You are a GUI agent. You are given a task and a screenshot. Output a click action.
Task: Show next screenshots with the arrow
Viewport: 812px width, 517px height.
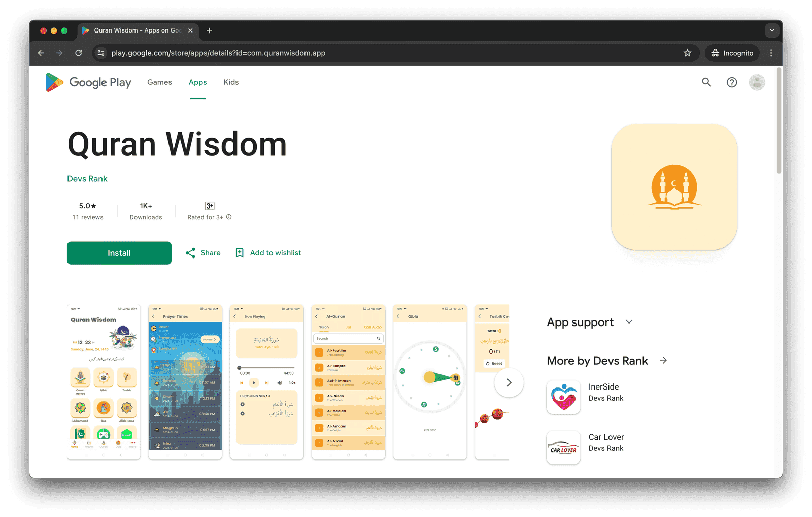coord(509,382)
